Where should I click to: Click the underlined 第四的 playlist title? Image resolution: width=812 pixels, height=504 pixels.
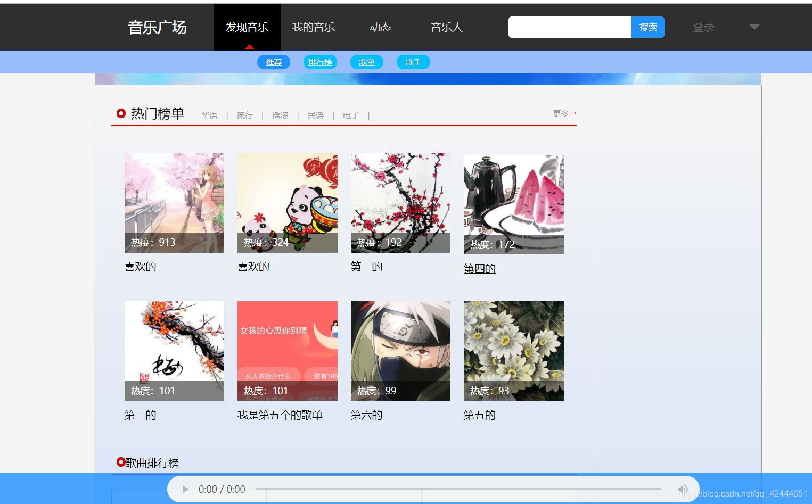click(480, 269)
